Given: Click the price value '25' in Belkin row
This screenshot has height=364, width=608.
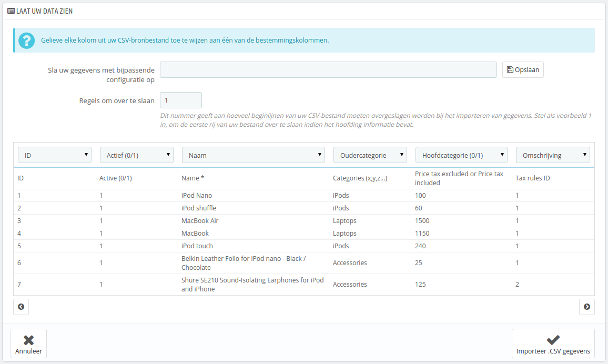Looking at the screenshot, I should 418,263.
